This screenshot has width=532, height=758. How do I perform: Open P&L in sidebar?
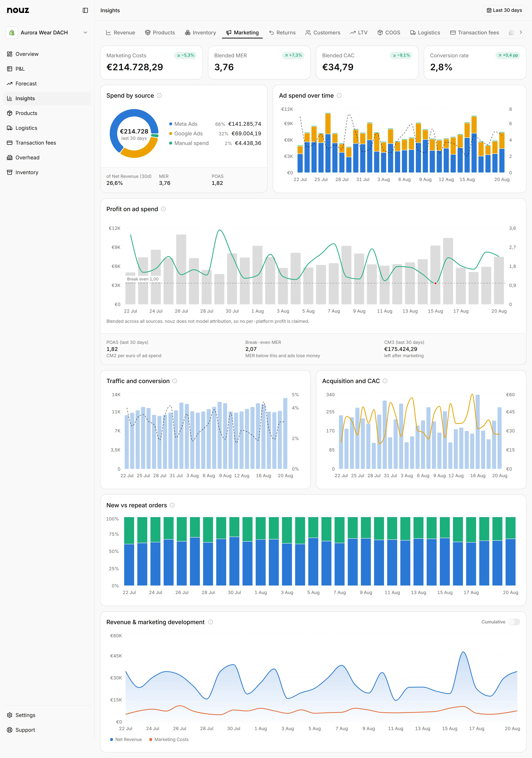47,69
